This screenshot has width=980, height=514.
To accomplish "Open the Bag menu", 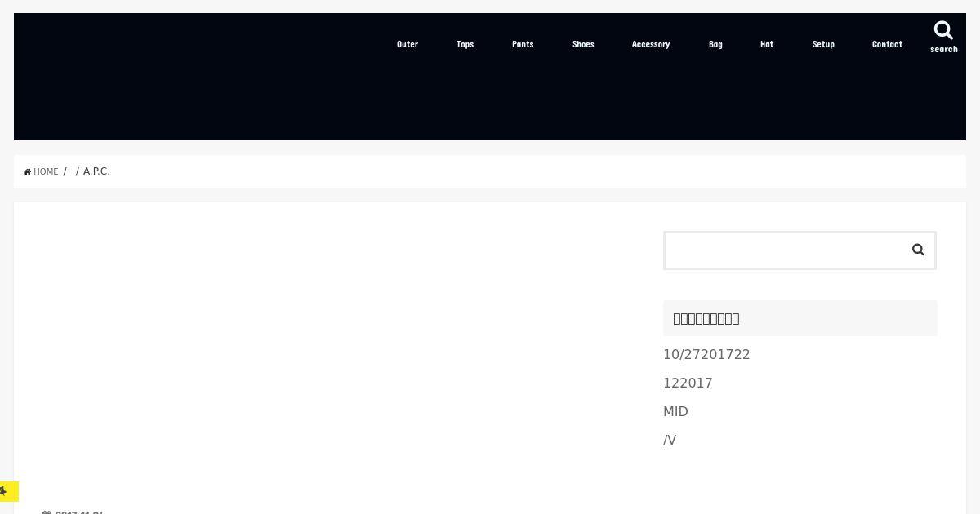I will pyautogui.click(x=715, y=44).
